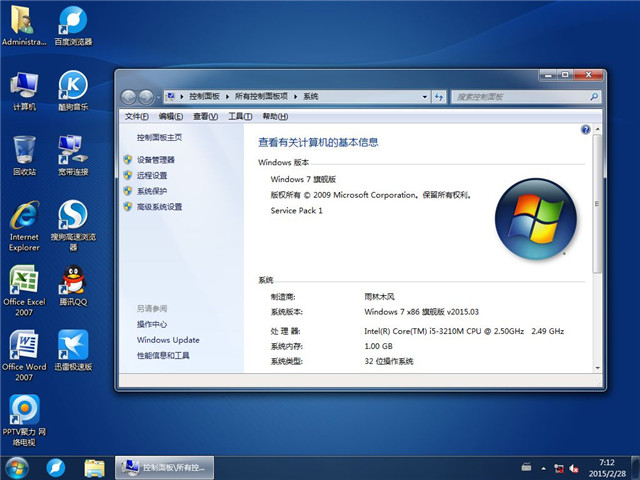Viewport: 640px width, 480px height.
Task: Expand the root breadcrumb arrow before 控制面板
Action: pyautogui.click(x=182, y=97)
